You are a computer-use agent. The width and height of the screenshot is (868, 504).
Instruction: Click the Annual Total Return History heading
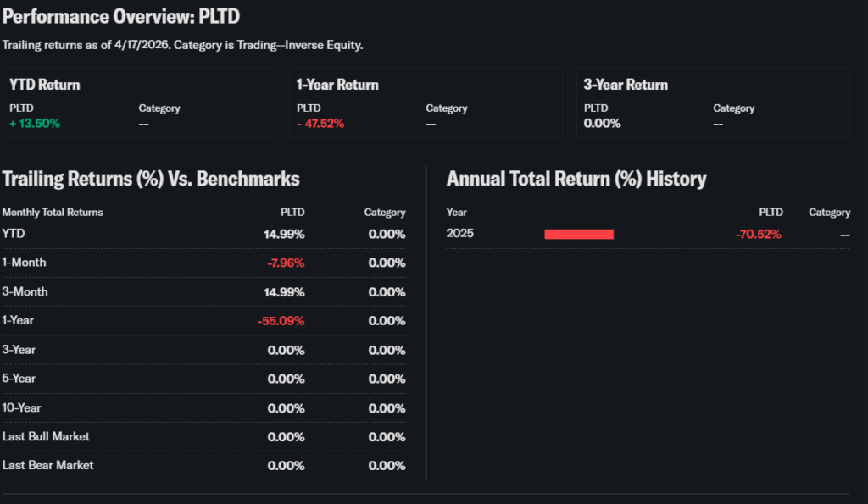(576, 179)
